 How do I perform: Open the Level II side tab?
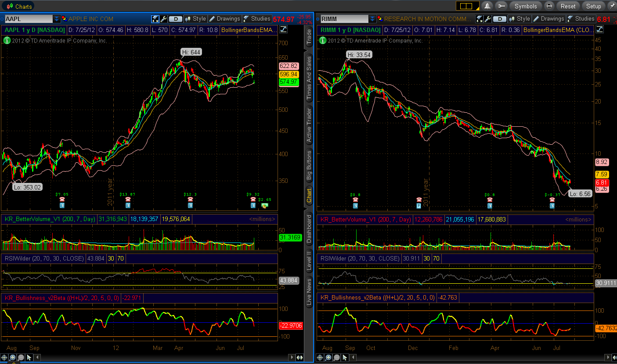[309, 260]
